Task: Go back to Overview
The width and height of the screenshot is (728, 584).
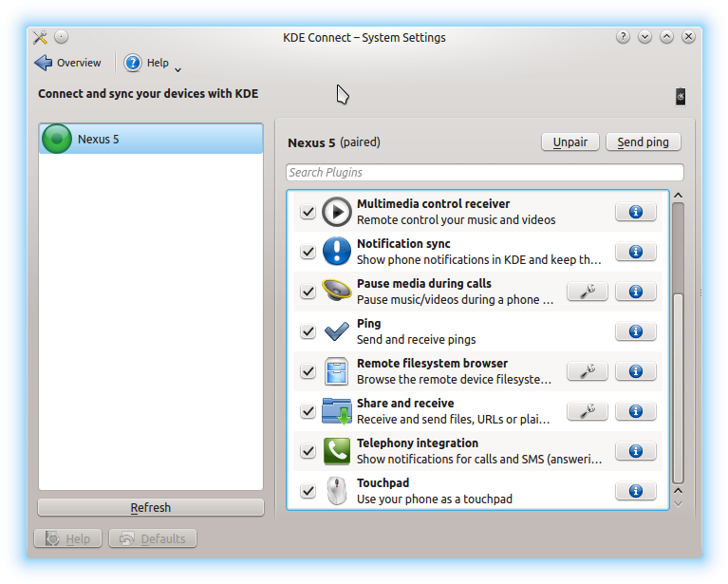Action: [67, 63]
